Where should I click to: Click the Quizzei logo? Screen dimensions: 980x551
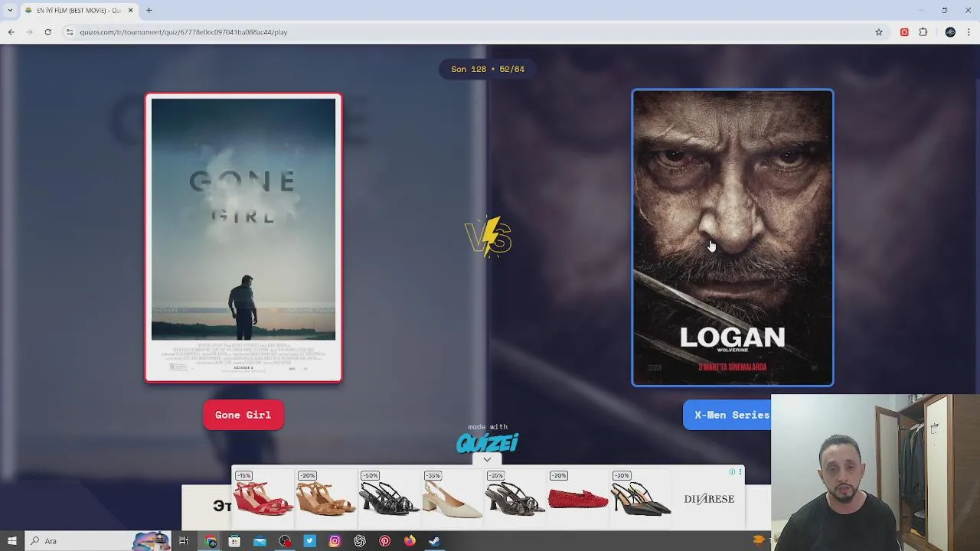coord(488,442)
